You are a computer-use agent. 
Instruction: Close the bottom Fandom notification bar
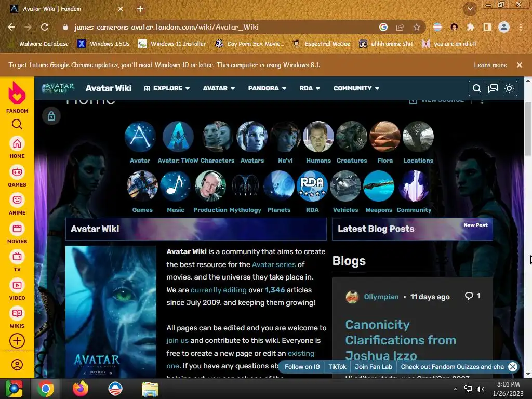tap(513, 367)
